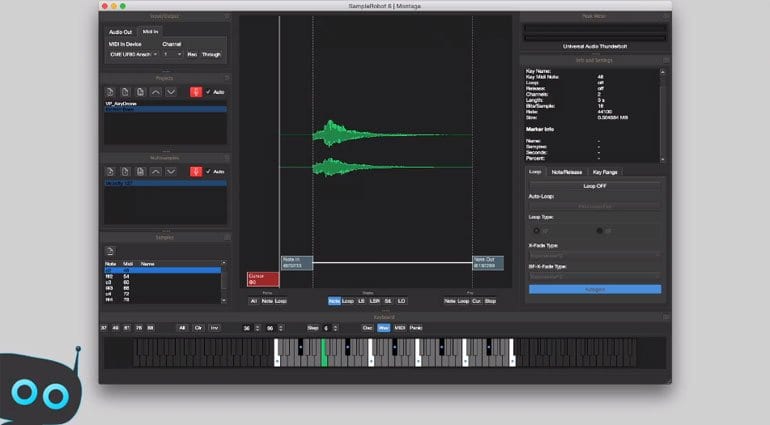The image size is (770, 425).
Task: Click the red Cursor marker in waveform
Action: tap(263, 279)
